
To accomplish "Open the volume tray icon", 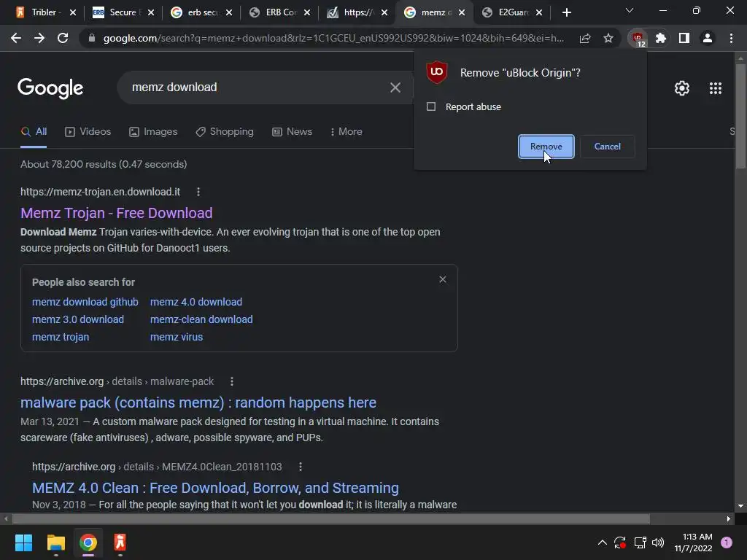I will [x=658, y=542].
